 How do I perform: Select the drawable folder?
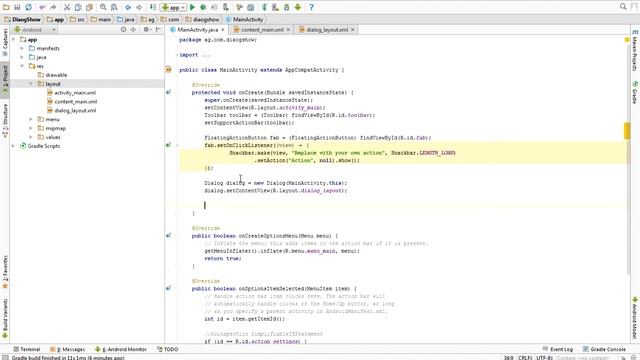pyautogui.click(x=52, y=75)
